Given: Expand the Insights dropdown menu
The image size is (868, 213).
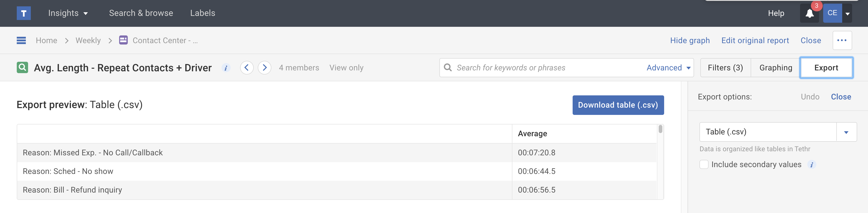Looking at the screenshot, I should pos(68,13).
